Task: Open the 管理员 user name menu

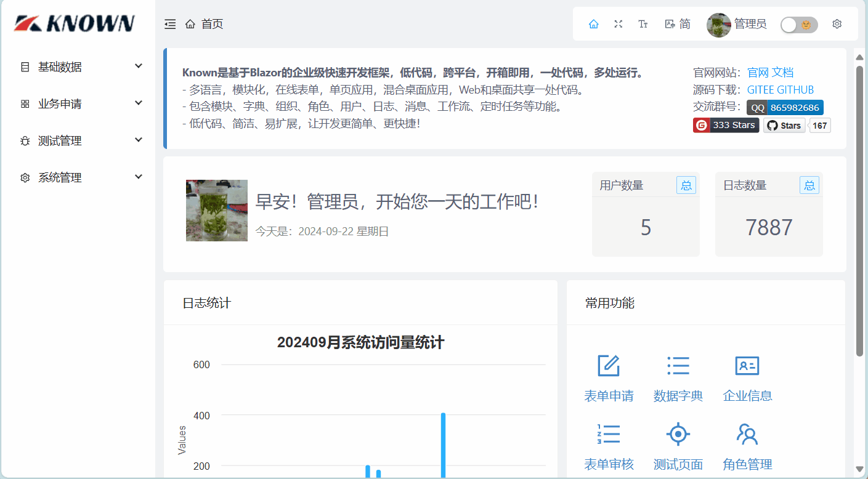Action: [x=750, y=24]
